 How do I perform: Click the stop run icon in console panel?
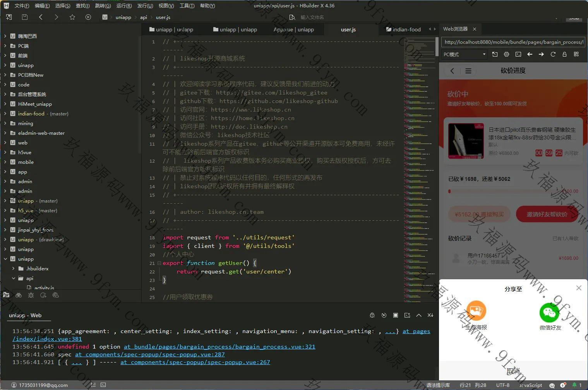pyautogui.click(x=395, y=315)
